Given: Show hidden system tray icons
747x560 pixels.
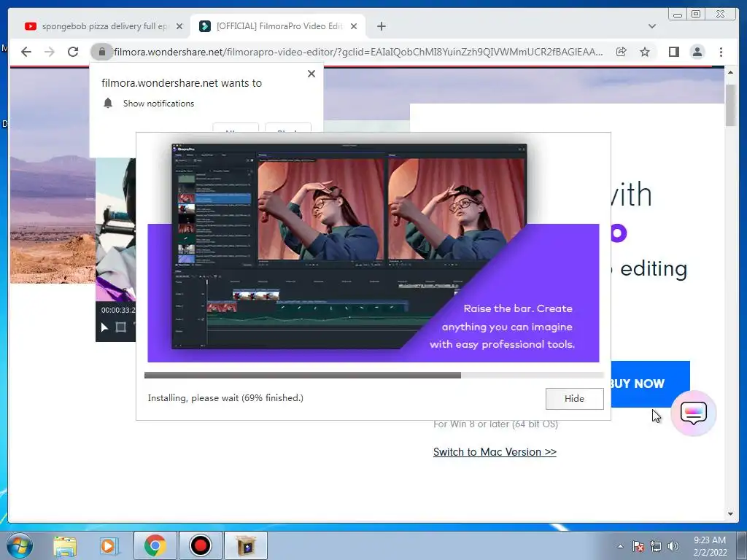Looking at the screenshot, I should (620, 546).
